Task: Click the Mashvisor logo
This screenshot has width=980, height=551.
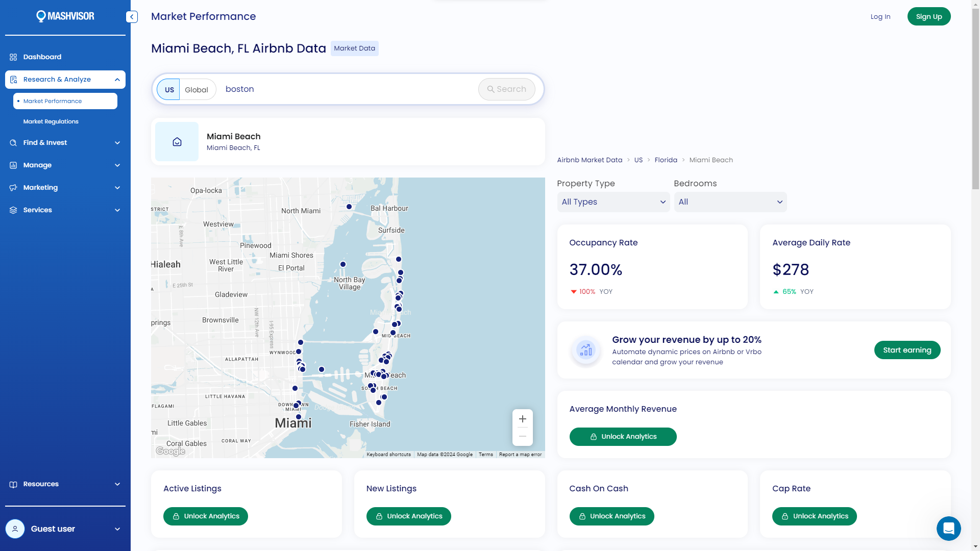Action: pyautogui.click(x=65, y=16)
